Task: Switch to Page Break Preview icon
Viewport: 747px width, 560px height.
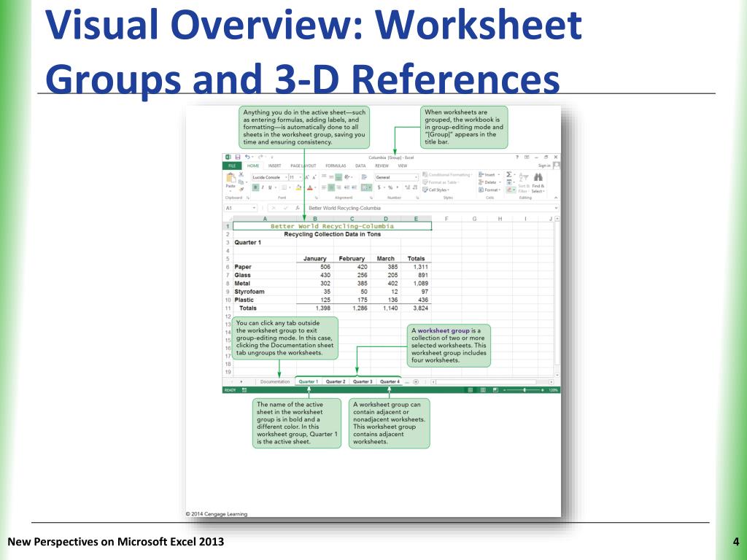Action: [x=495, y=390]
